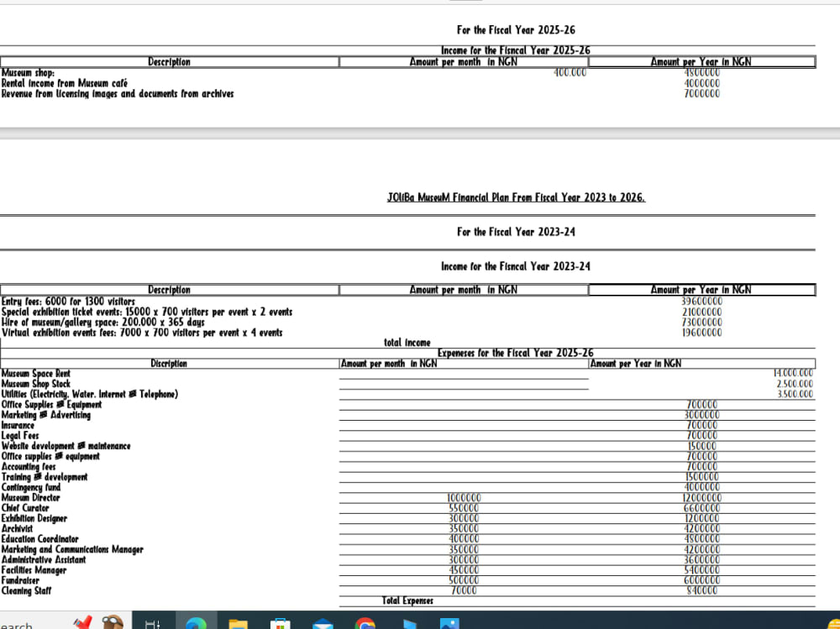Select the 'Chief Curator' salary row

tap(25, 508)
